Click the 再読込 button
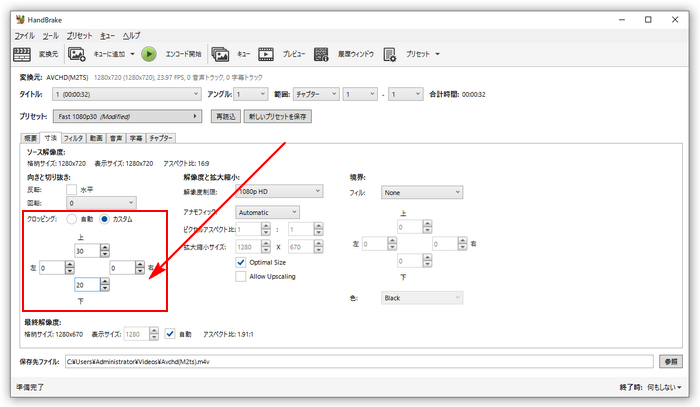Screen dimensions: 700x407 coord(225,116)
